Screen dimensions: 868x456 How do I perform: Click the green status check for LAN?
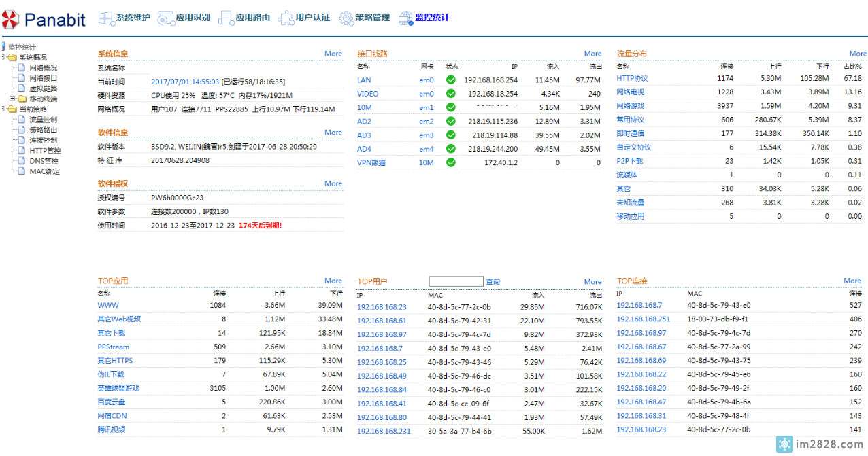[450, 80]
